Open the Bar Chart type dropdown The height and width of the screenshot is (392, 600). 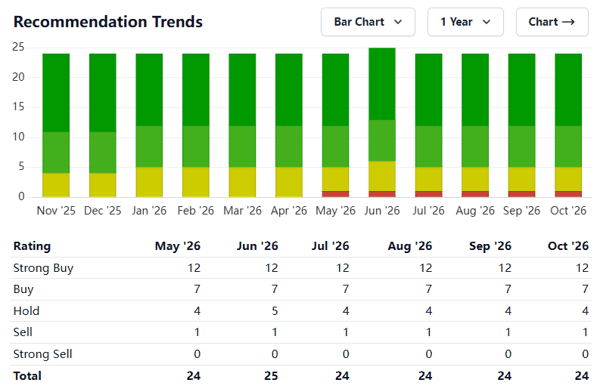point(368,22)
